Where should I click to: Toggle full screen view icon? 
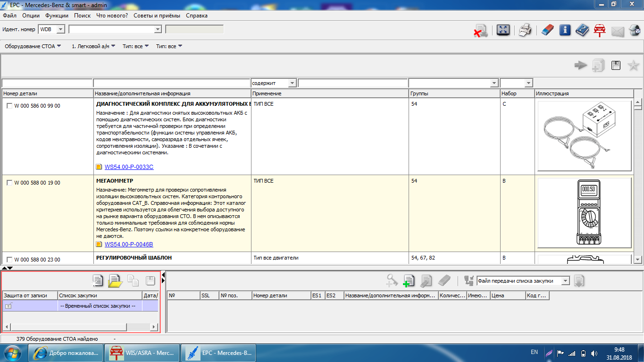503,30
